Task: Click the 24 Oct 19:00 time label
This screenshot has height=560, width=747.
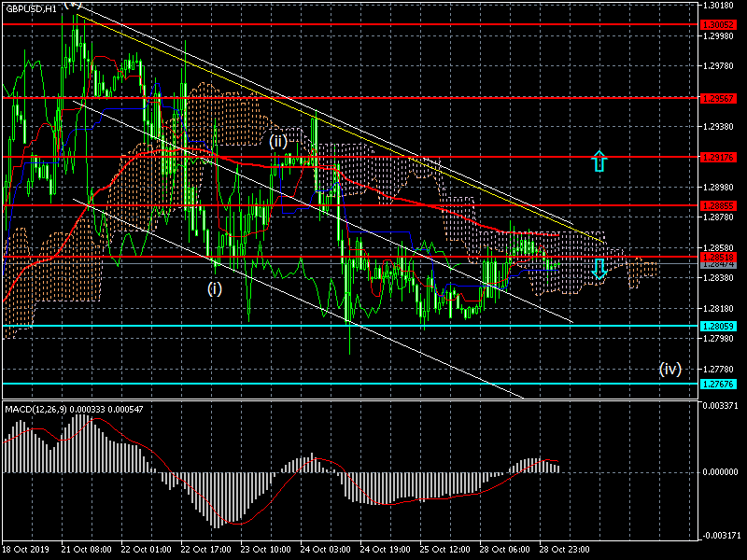Action: click(x=386, y=549)
